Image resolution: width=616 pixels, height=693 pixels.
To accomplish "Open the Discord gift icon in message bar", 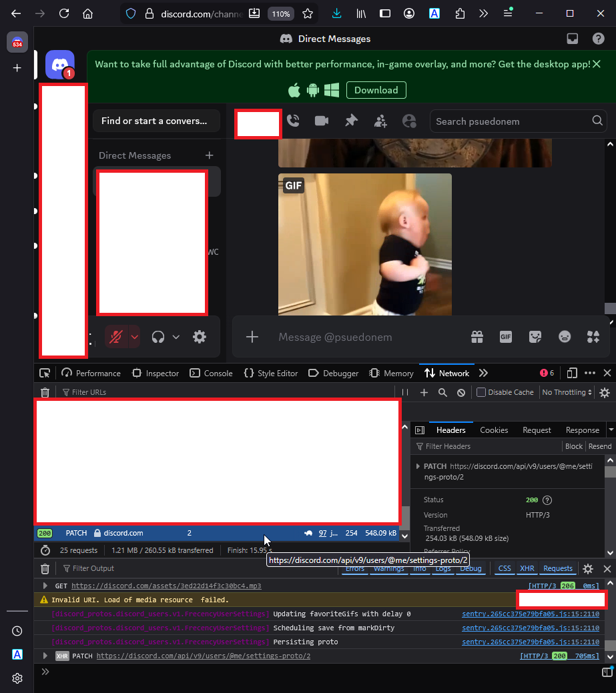I will 477,337.
